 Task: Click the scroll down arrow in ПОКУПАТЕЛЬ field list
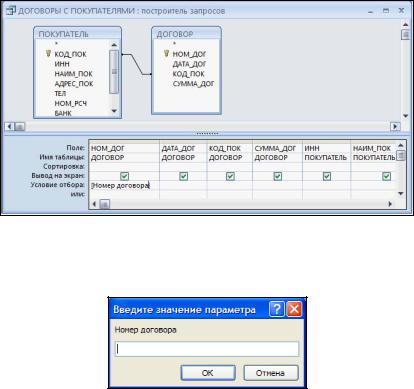pyautogui.click(x=114, y=111)
